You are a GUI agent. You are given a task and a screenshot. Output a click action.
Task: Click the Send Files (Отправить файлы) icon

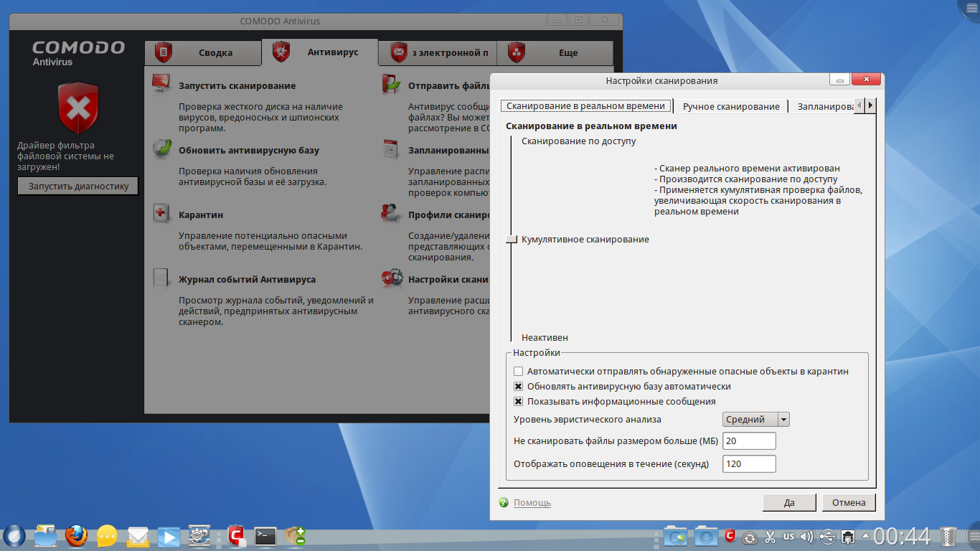pyautogui.click(x=392, y=85)
